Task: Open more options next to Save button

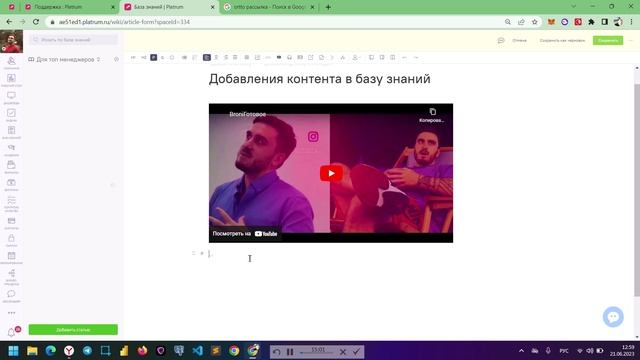Action: click(631, 40)
